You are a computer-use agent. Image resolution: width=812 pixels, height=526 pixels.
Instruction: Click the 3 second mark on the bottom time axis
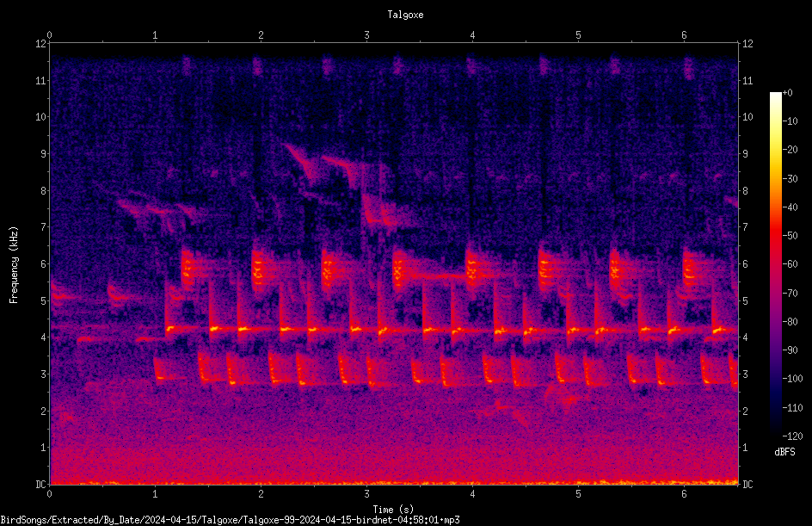tap(366, 494)
